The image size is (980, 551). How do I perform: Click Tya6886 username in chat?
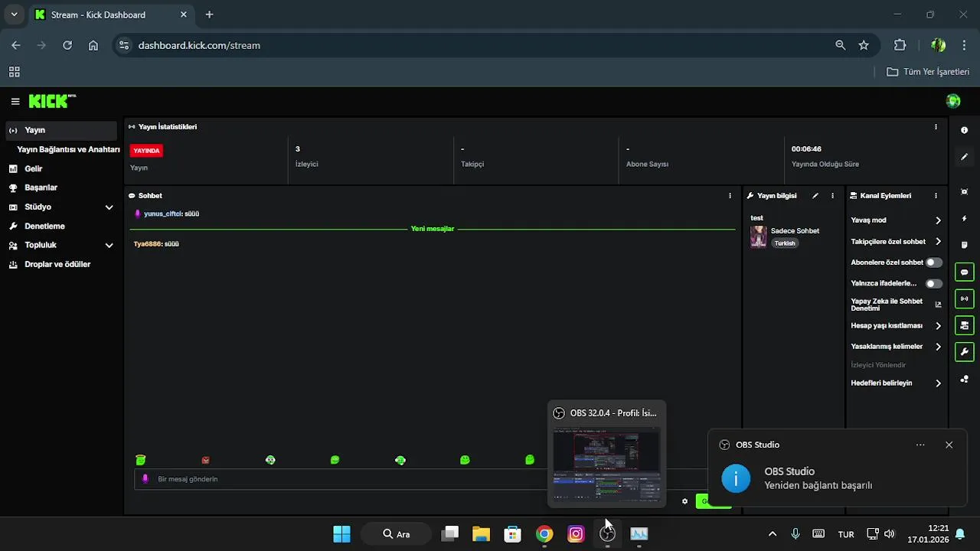tap(147, 243)
